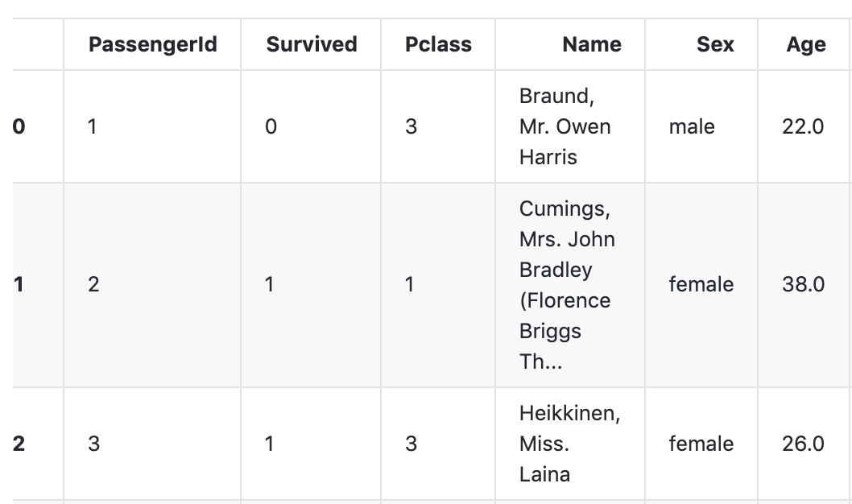
Task: Click the Heikkinen, Miss. Laina name cell
Action: pos(569,444)
